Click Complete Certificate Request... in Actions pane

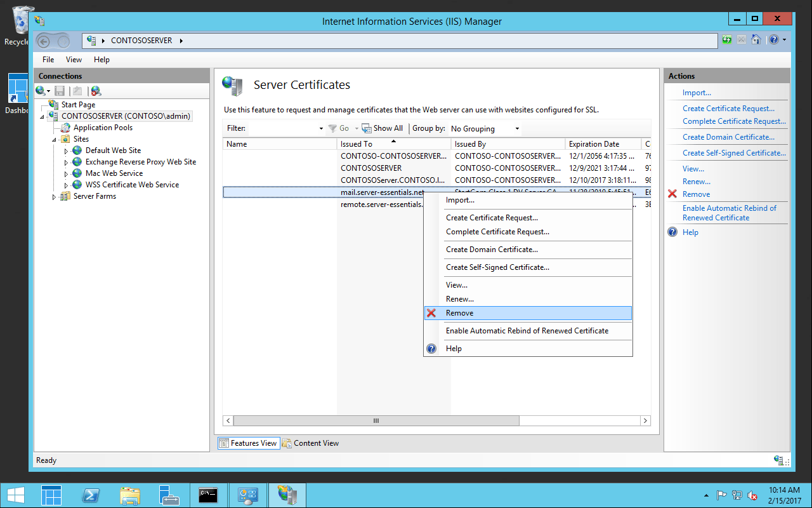[x=734, y=121]
